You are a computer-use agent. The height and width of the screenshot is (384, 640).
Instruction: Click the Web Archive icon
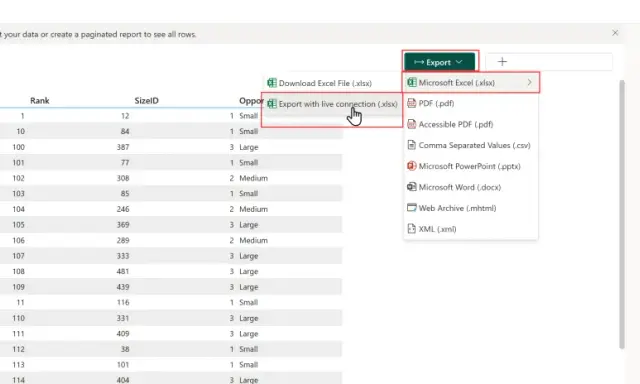[411, 208]
